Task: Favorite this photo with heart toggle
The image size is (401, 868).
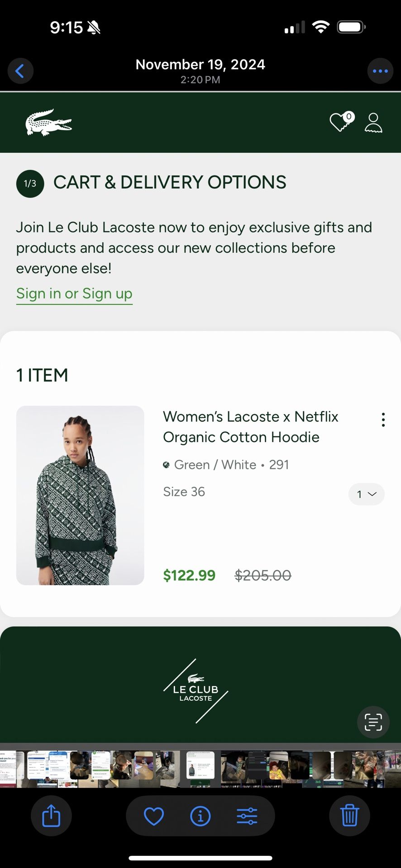Action: pyautogui.click(x=154, y=816)
